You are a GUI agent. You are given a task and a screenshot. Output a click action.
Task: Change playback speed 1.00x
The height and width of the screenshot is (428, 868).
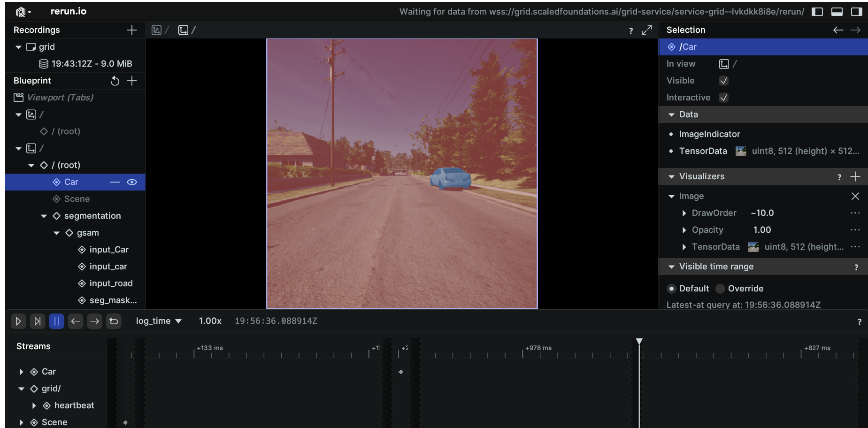tap(210, 321)
